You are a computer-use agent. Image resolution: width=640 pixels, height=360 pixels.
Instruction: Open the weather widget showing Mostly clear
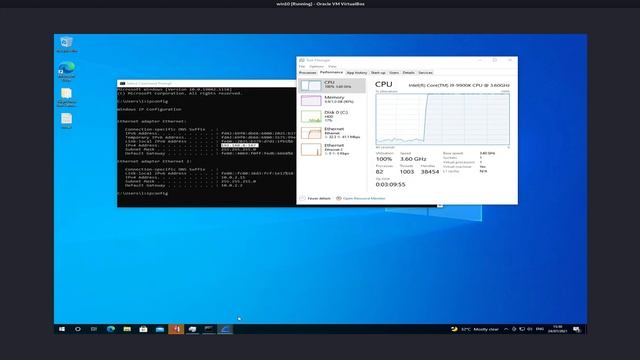[475, 329]
